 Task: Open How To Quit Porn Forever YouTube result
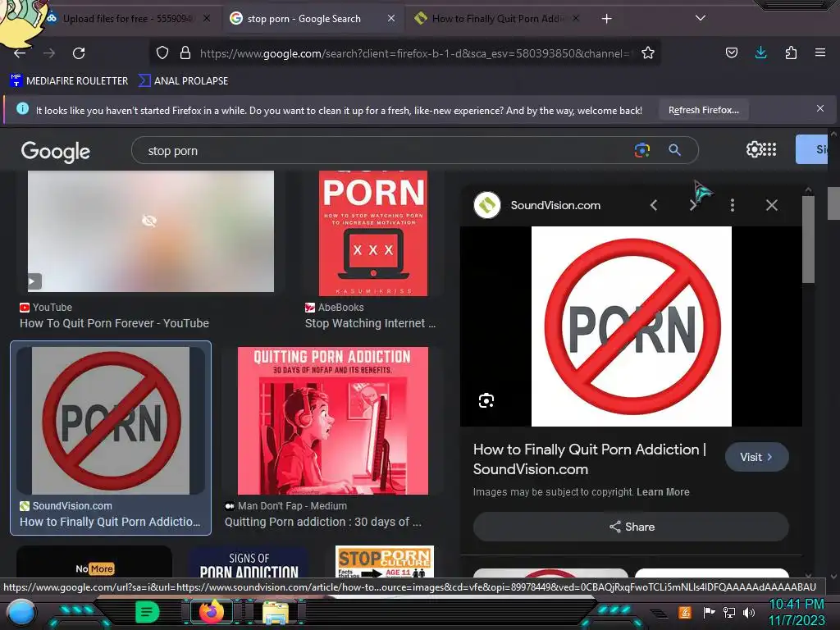114,323
